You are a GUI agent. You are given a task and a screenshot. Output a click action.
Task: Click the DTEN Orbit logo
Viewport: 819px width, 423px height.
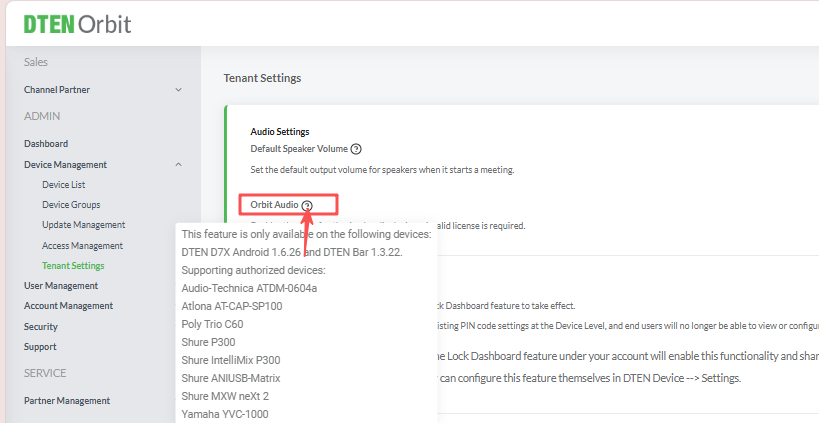click(x=78, y=24)
